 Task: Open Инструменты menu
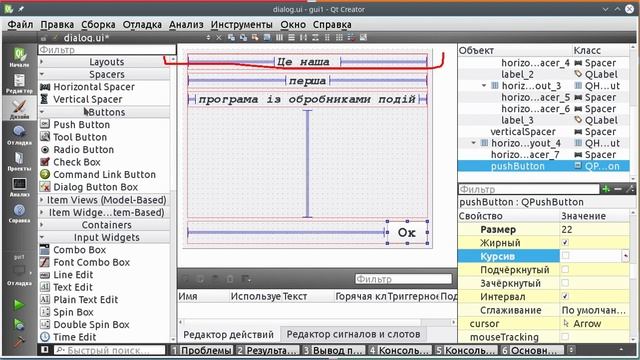coord(242,24)
